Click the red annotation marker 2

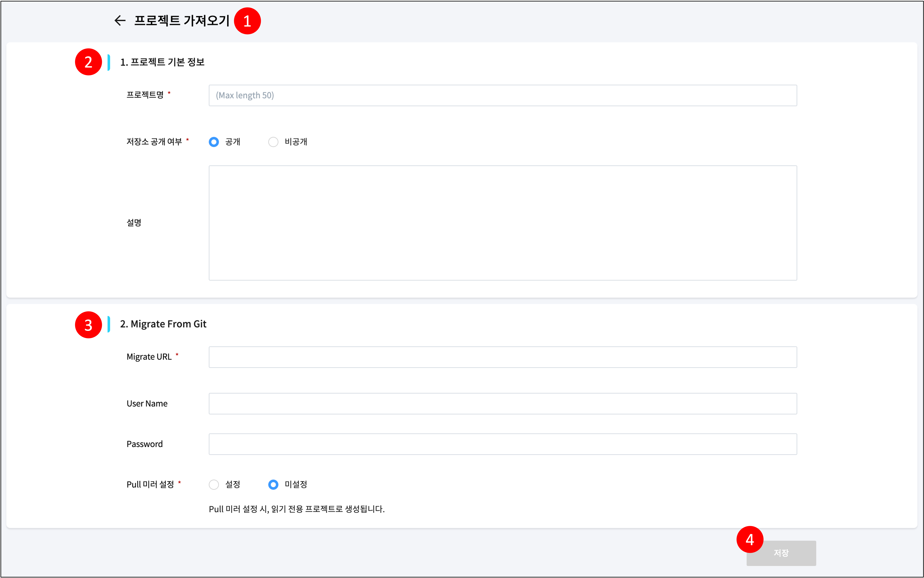coord(88,62)
